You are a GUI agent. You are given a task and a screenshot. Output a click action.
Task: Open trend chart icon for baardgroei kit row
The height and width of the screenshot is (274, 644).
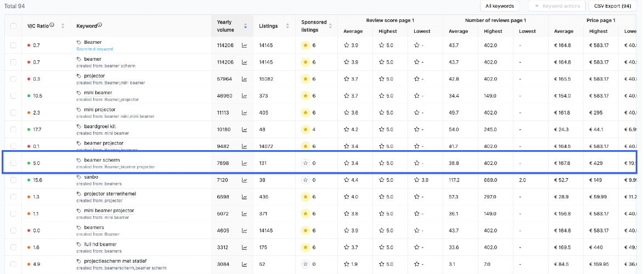pyautogui.click(x=244, y=129)
